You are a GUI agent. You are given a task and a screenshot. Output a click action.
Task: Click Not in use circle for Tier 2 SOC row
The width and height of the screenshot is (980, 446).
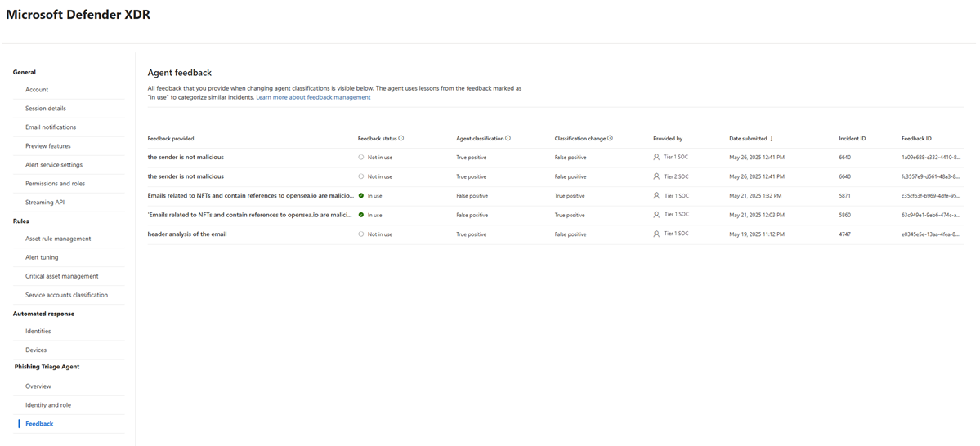coord(360,176)
